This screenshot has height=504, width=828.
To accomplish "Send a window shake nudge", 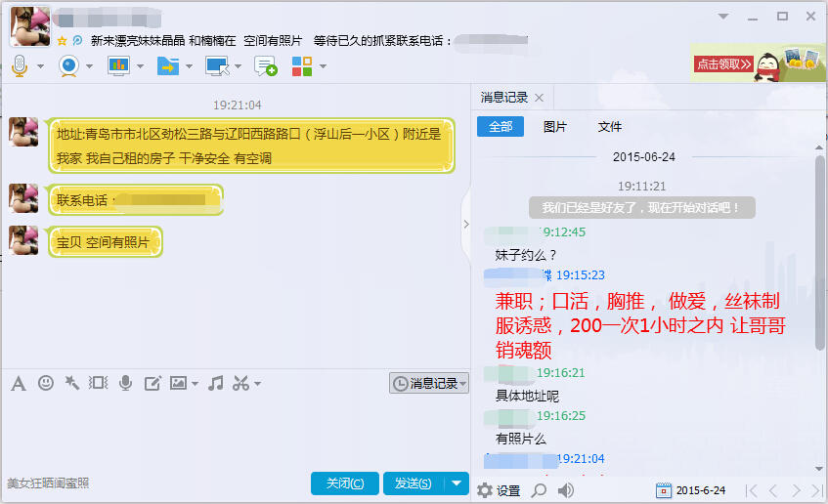I will 98,383.
